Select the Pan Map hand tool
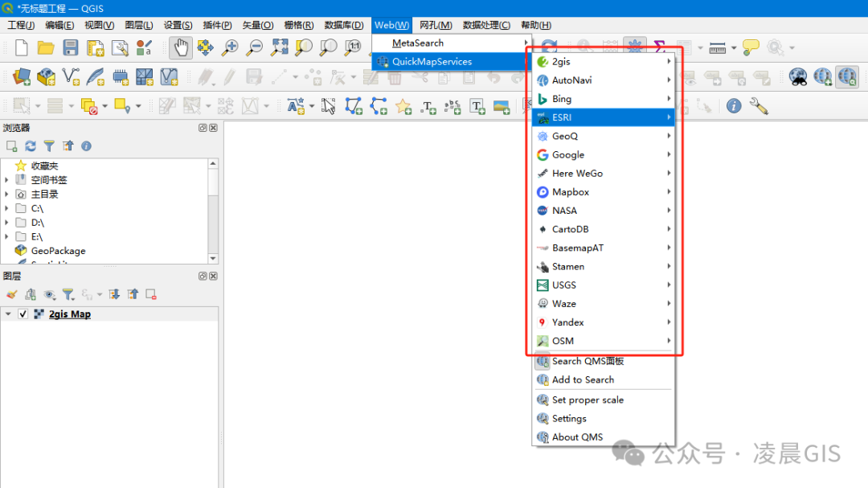Screen dimensions: 868x488 (181, 47)
